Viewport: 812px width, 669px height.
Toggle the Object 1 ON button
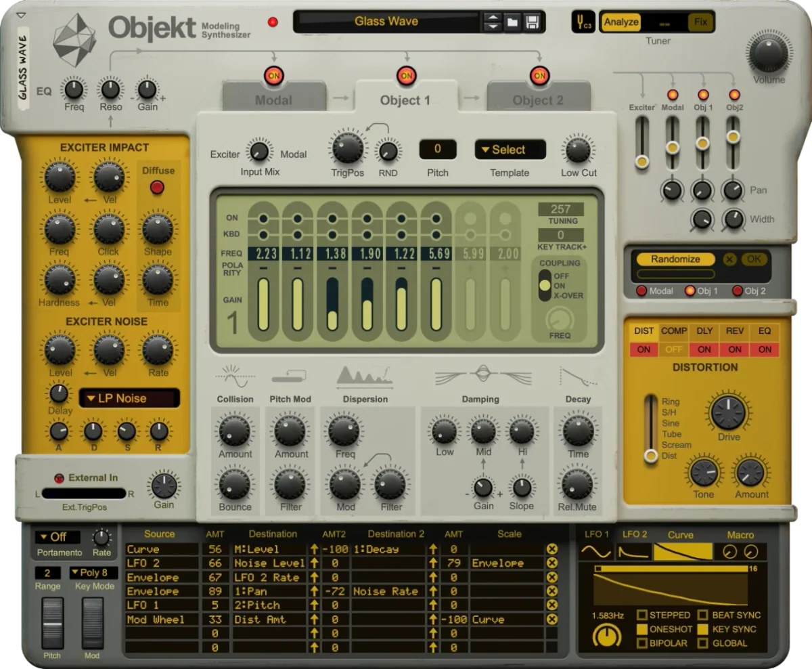click(x=406, y=75)
